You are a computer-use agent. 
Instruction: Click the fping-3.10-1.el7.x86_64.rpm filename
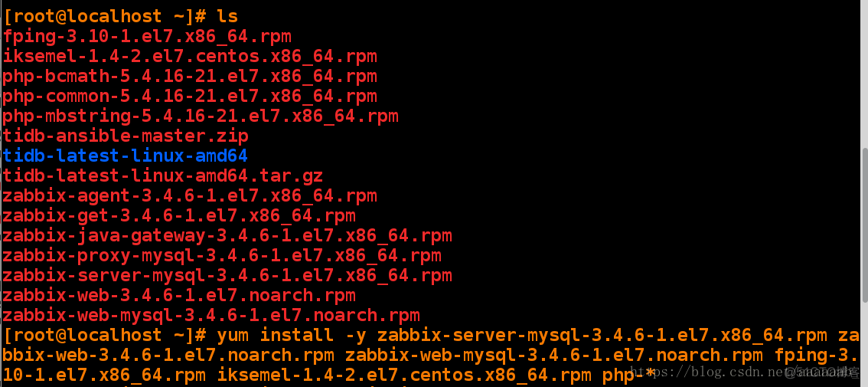[147, 37]
